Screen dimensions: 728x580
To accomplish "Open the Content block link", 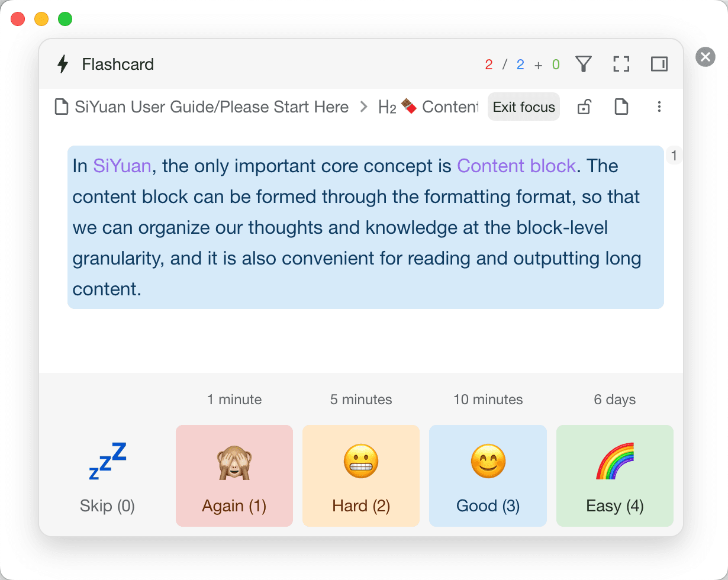I will [516, 166].
